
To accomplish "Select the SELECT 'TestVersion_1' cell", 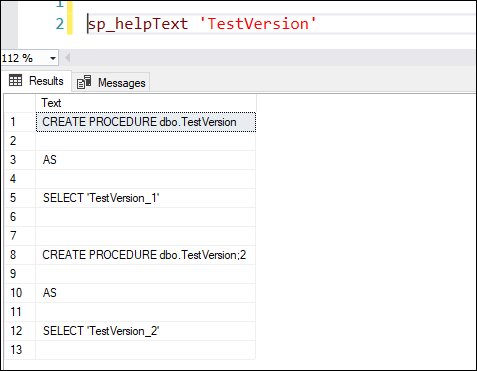I will 146,198.
